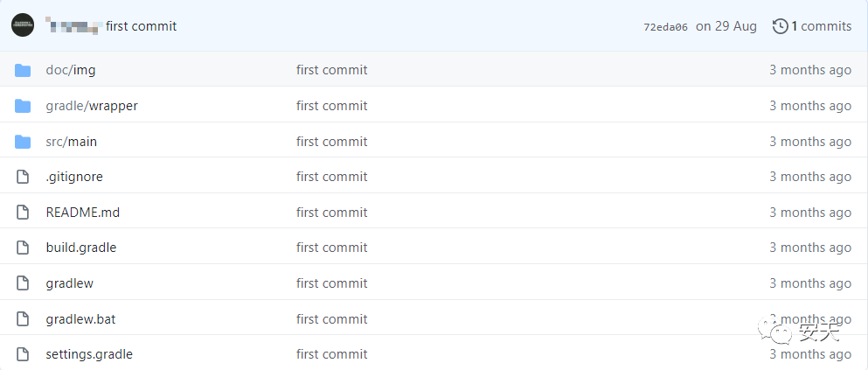The image size is (868, 370).
Task: Click the README.md file icon
Action: tap(23, 213)
